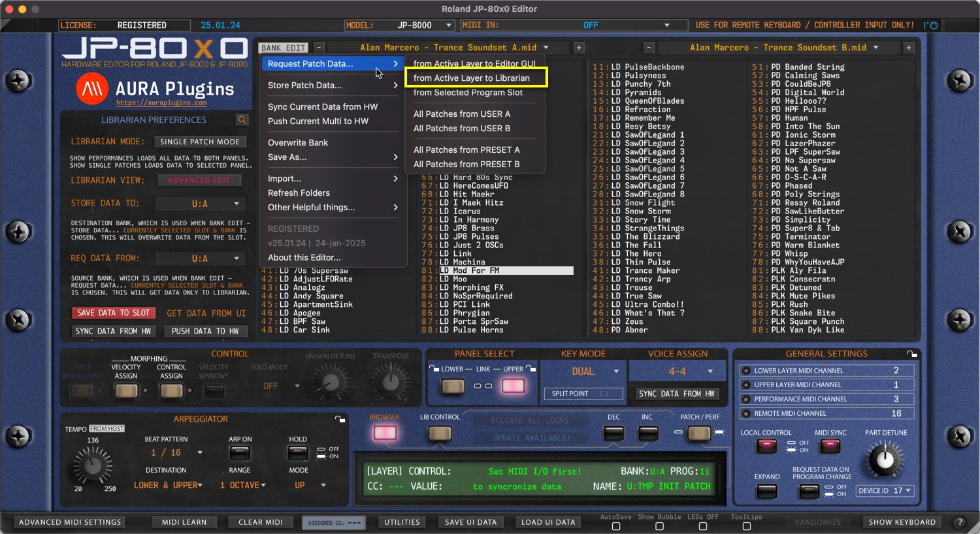980x534 pixels.
Task: Click SAVE DATA TO SLOT button
Action: [x=114, y=313]
